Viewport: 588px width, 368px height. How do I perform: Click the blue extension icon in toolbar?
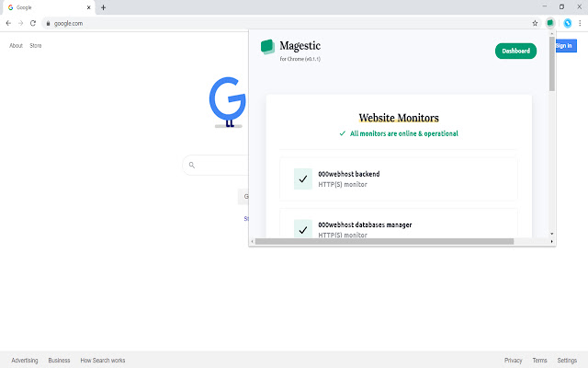(x=568, y=23)
